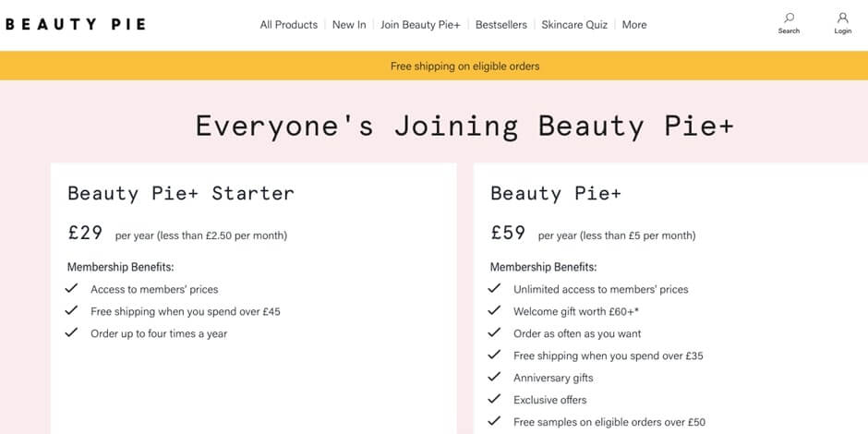Click 'per year (less than £5 per month)'
Image resolution: width=868 pixels, height=434 pixels.
[617, 235]
